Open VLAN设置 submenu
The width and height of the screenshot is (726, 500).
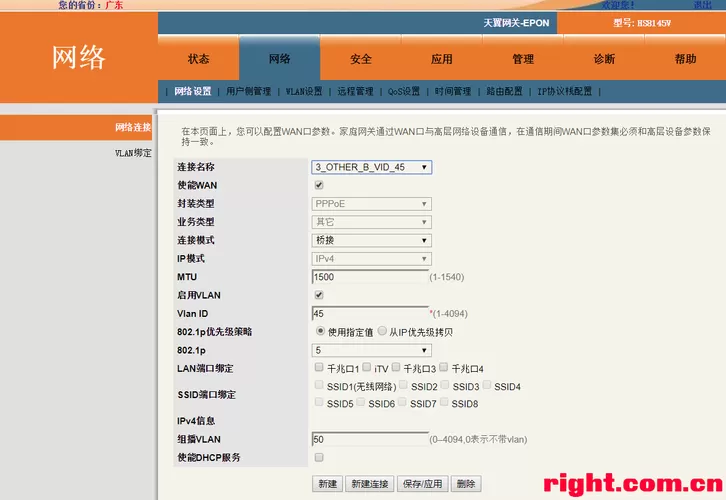(304, 91)
